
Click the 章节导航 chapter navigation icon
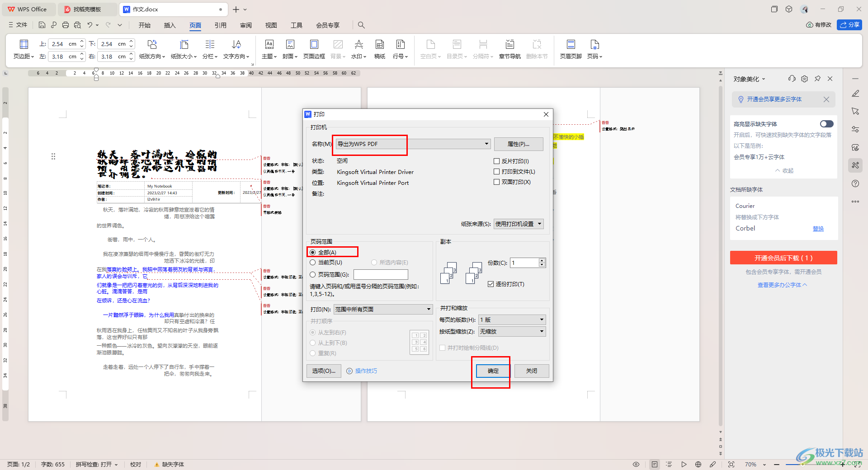pos(509,49)
